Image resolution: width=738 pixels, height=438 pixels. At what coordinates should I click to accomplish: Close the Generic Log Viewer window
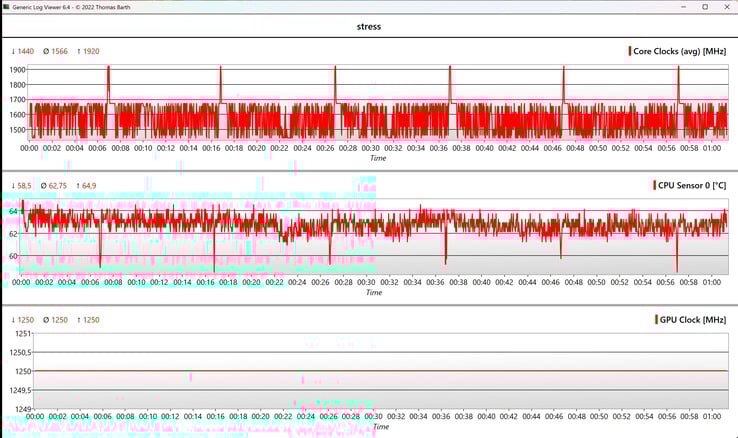tap(727, 7)
